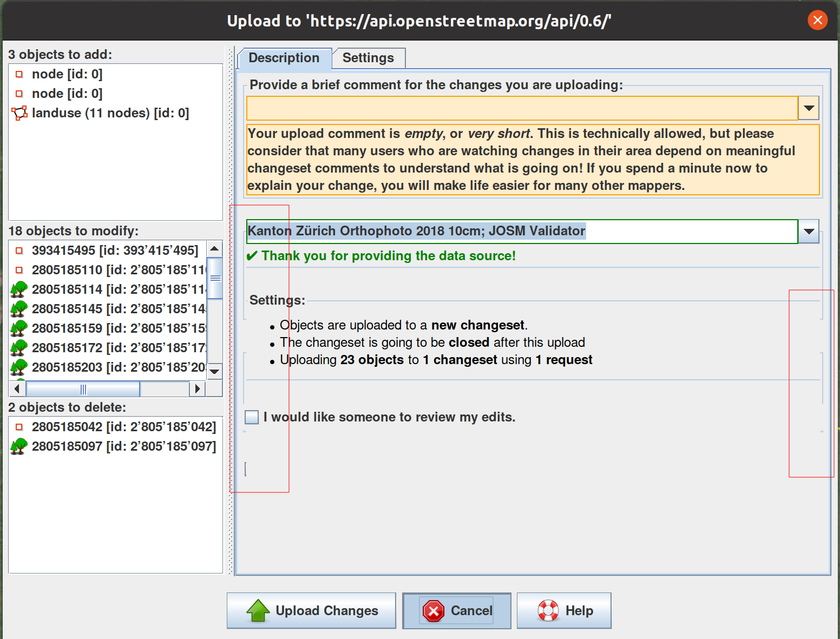
Task: Select the Description tab
Action: point(284,58)
